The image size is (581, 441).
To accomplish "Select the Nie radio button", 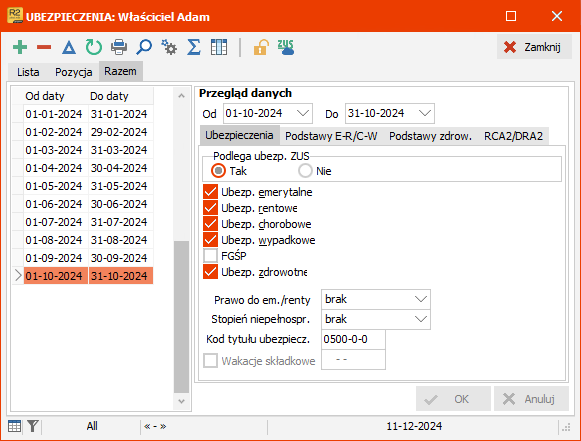I will [x=305, y=171].
